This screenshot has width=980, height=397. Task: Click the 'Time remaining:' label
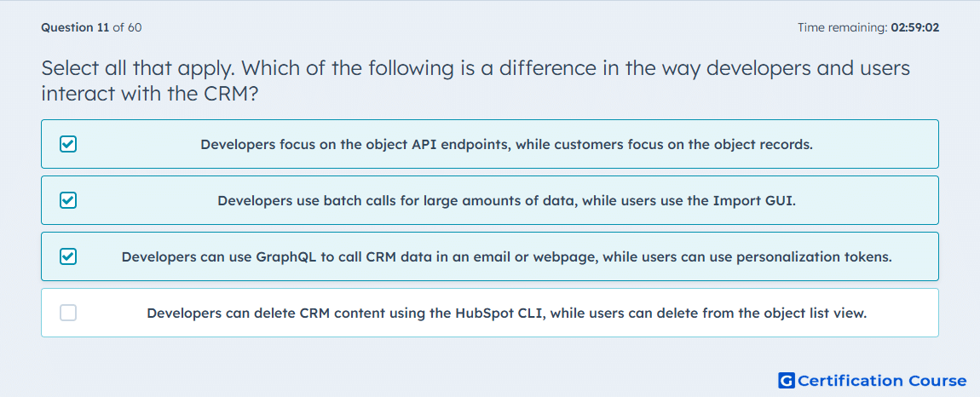tap(843, 27)
